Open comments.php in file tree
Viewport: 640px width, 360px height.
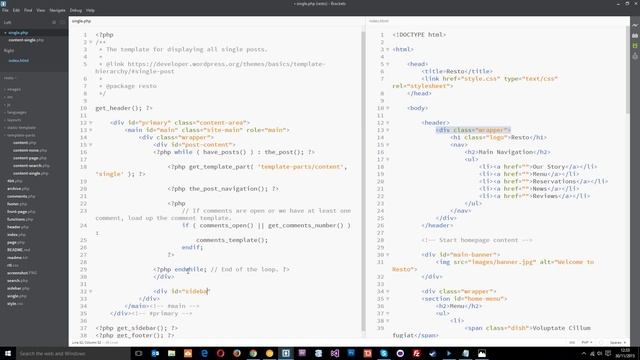pyautogui.click(x=21, y=196)
